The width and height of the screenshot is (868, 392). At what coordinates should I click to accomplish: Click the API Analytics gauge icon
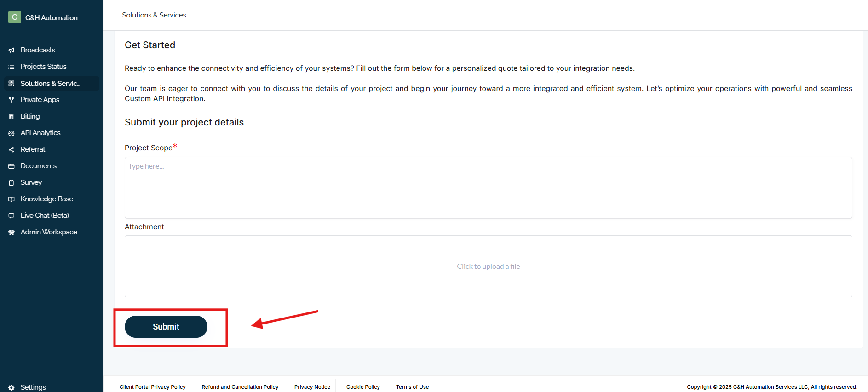click(x=11, y=133)
